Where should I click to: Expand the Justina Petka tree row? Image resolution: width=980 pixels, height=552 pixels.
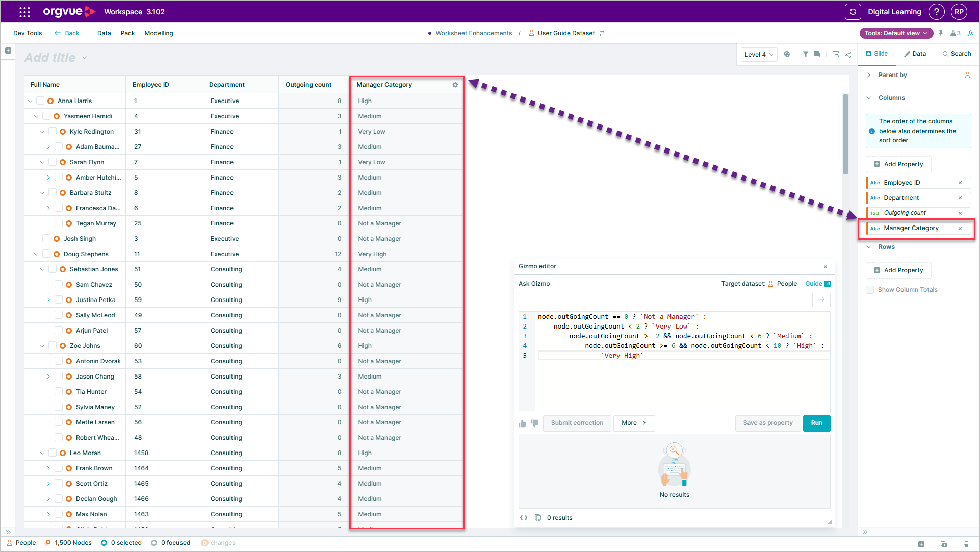[48, 300]
